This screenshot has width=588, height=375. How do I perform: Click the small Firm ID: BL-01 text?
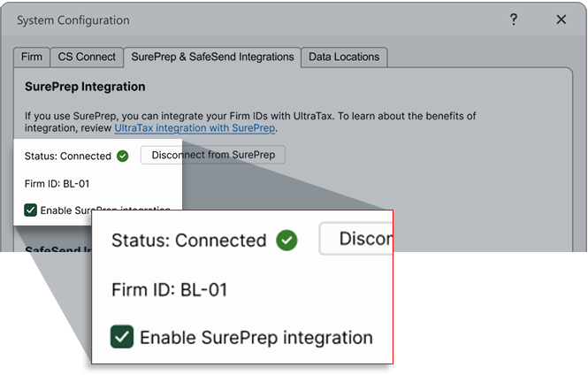(x=57, y=184)
